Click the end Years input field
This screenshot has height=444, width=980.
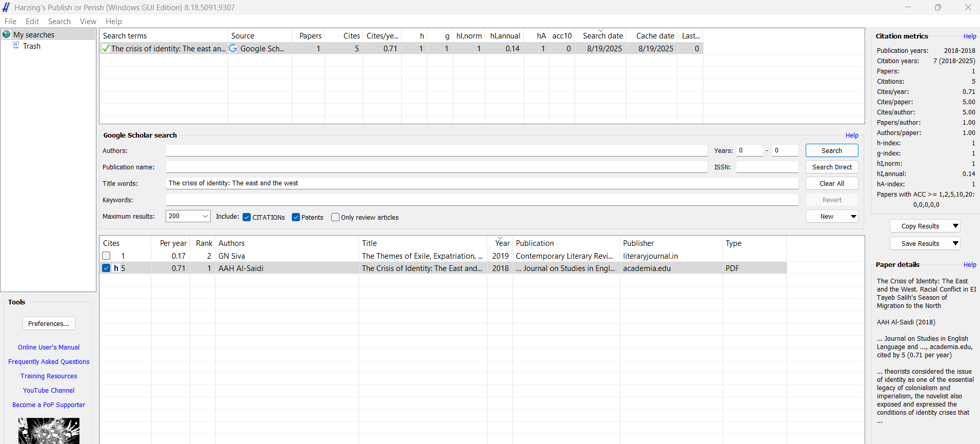[x=785, y=150]
